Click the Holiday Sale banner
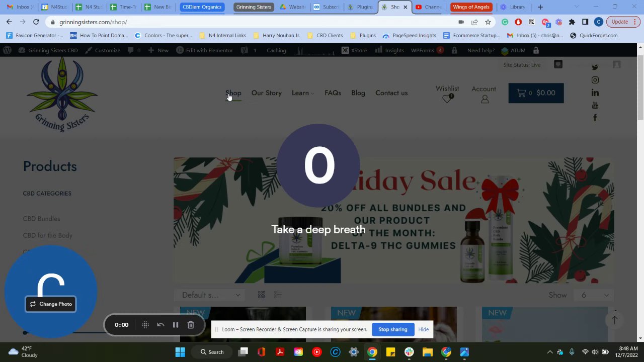This screenshot has height=362, width=644. (393, 220)
